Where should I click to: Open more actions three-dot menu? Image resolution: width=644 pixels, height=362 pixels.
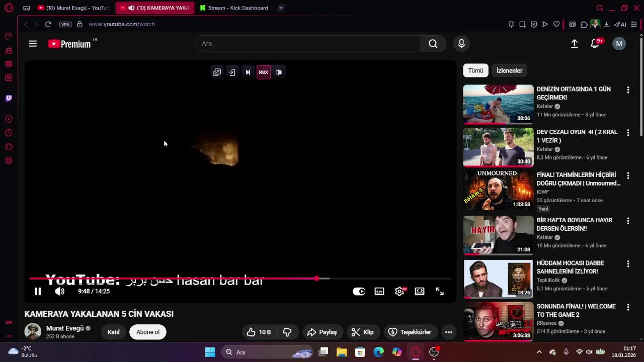[x=449, y=332]
